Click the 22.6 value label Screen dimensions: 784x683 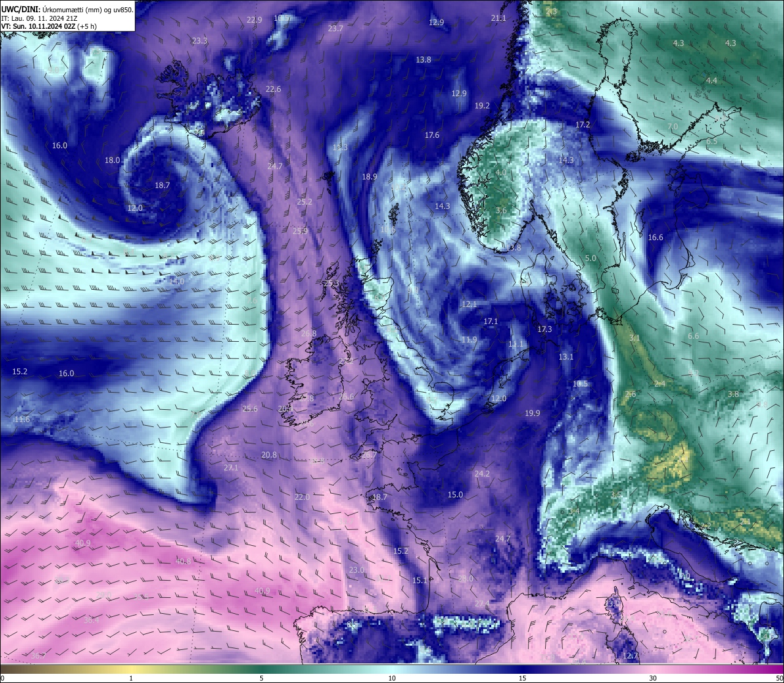(273, 89)
